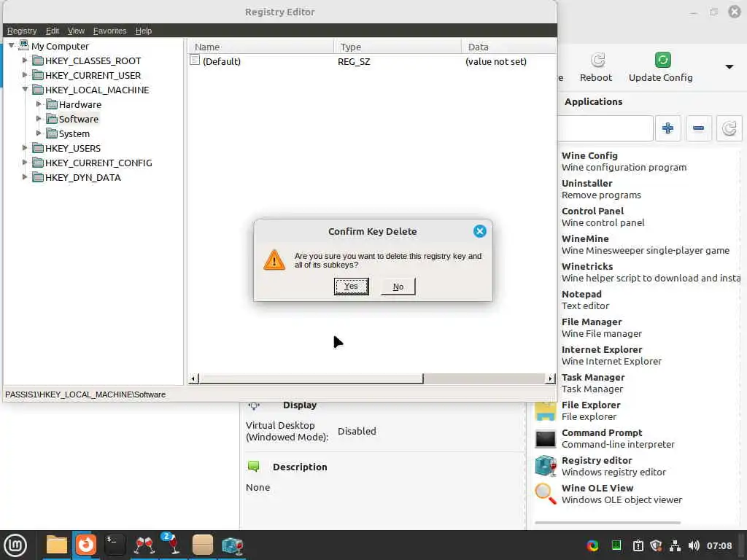Click the Name column header
Screen dimensions: 747x560
click(x=260, y=47)
